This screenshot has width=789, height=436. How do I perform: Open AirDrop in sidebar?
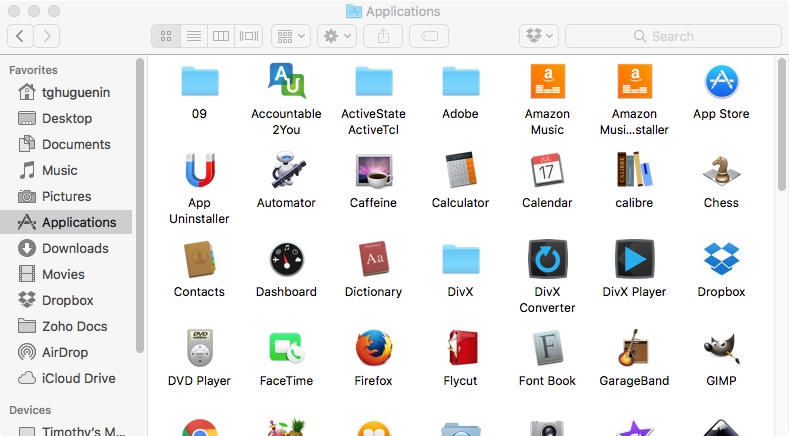point(66,352)
